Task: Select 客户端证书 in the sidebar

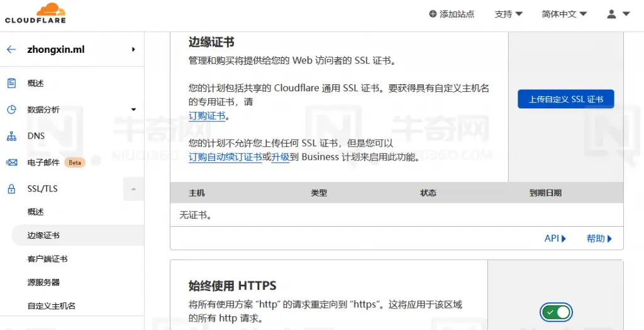Action: click(x=47, y=259)
